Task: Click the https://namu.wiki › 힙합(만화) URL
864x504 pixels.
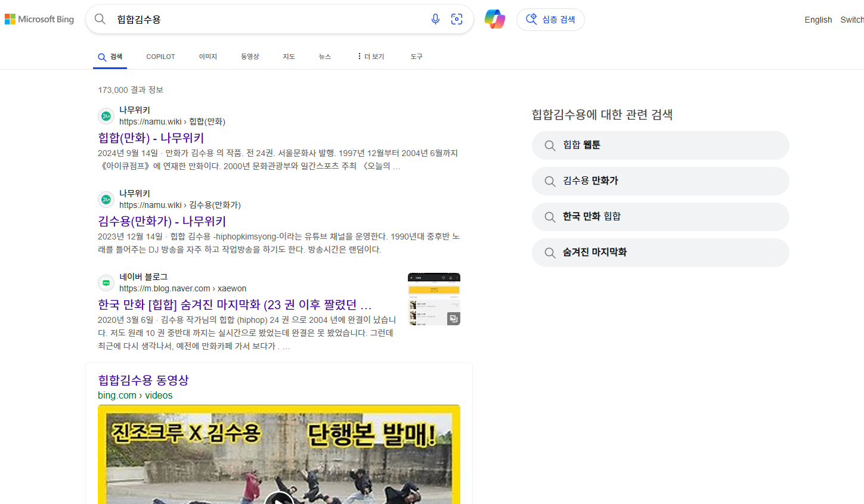Action: tap(172, 122)
